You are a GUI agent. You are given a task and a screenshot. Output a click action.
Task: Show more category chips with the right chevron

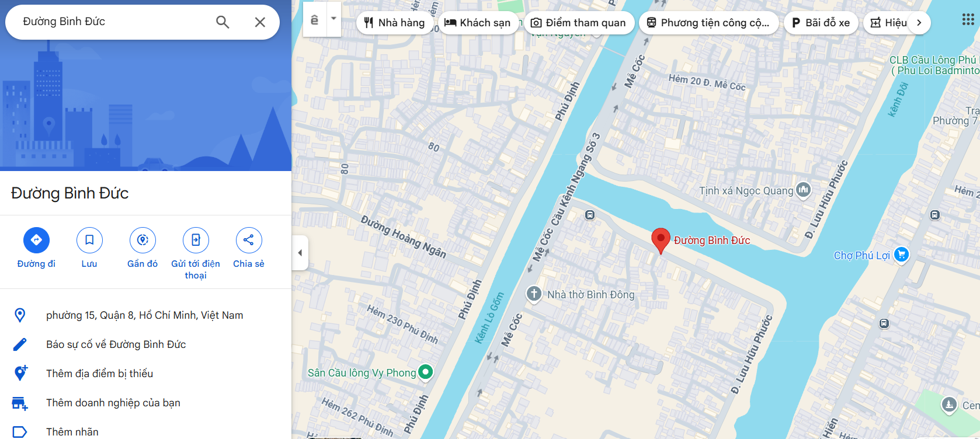[x=919, y=23]
